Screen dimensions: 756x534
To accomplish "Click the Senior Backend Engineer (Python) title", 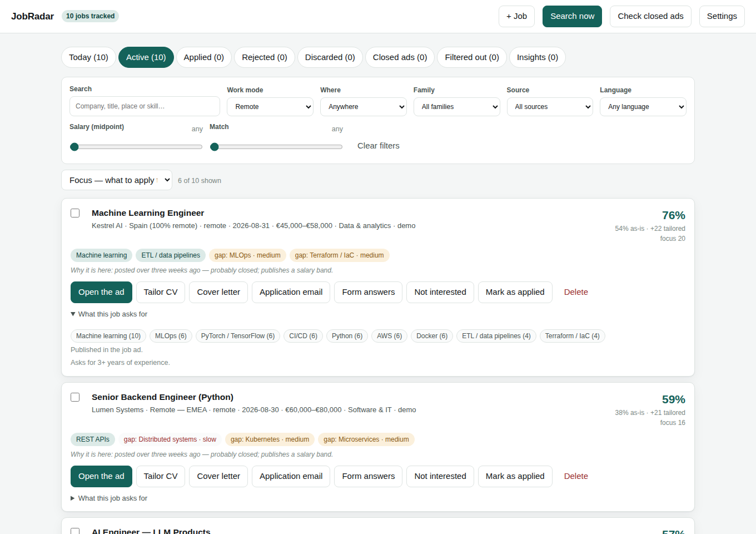I will pyautogui.click(x=162, y=397).
